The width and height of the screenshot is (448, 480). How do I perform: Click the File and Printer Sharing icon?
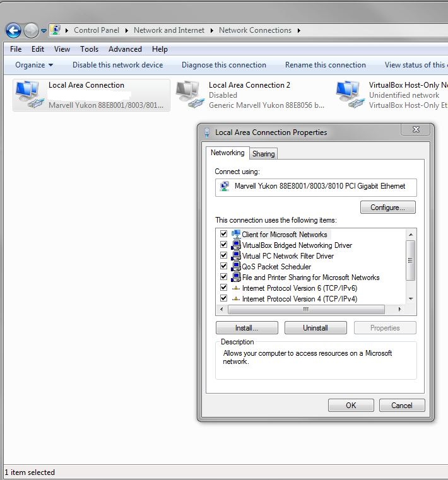point(236,277)
